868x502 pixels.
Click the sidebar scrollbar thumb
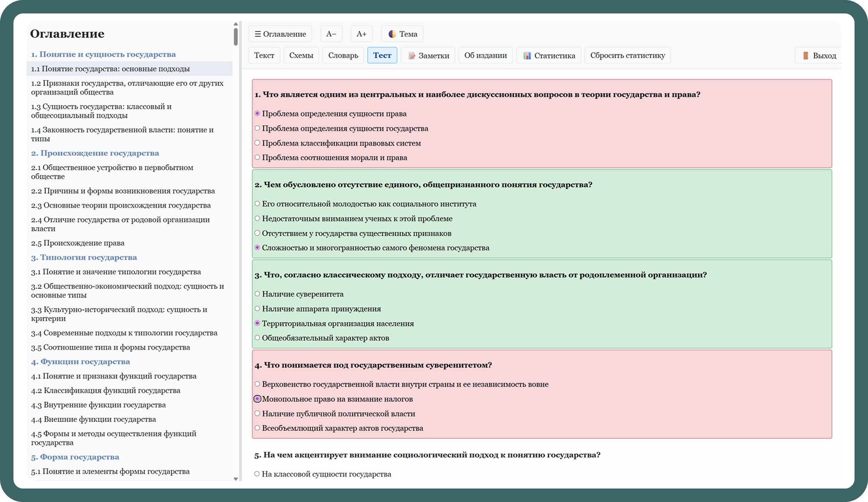[x=236, y=36]
